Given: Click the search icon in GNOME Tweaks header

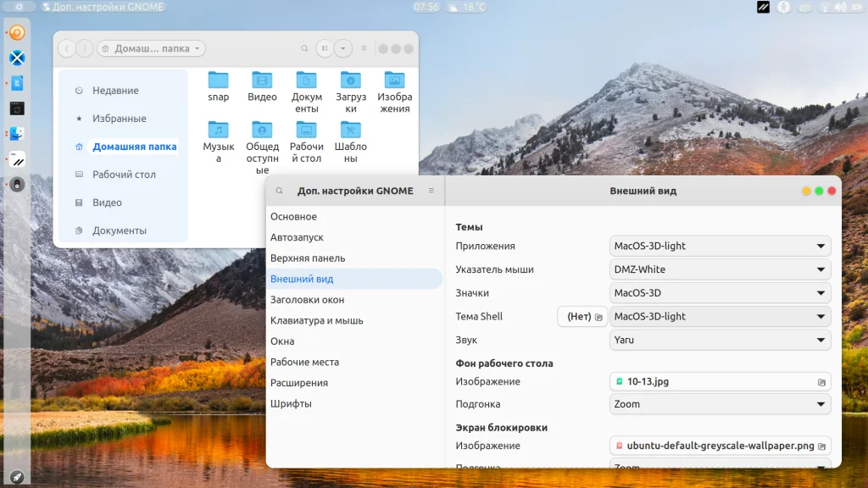Looking at the screenshot, I should click(280, 191).
